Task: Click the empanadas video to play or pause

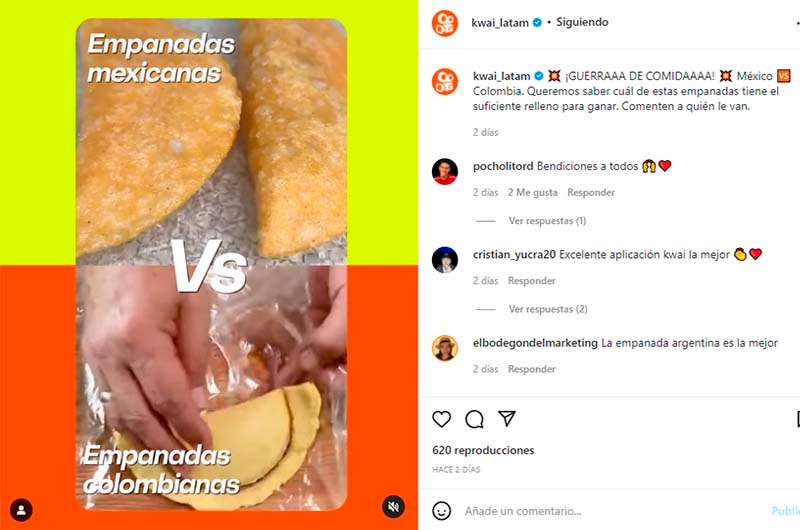Action: tap(211, 264)
